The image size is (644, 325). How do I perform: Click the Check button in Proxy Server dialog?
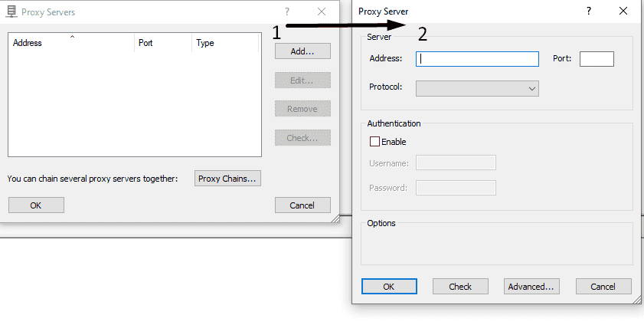pos(460,287)
